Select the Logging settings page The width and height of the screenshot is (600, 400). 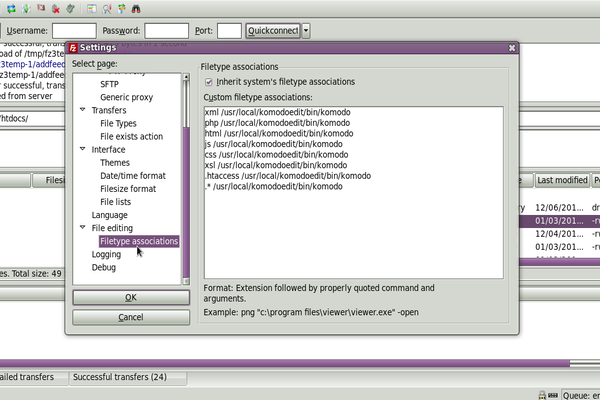pyautogui.click(x=106, y=254)
